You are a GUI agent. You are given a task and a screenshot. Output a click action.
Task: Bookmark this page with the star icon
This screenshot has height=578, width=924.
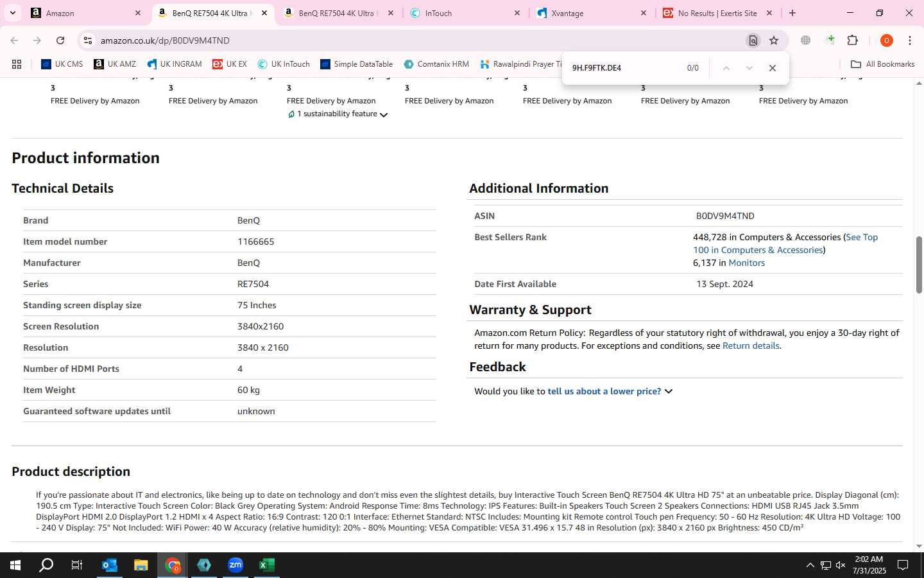click(774, 40)
